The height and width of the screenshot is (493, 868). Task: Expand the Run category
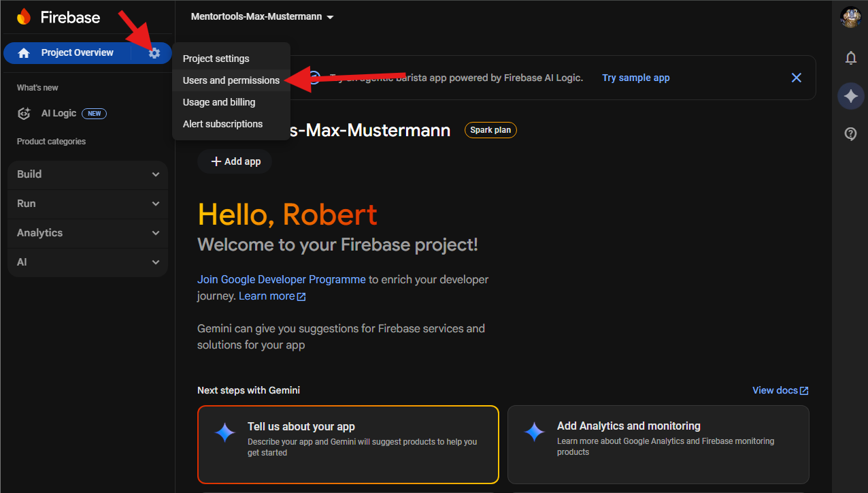click(88, 204)
